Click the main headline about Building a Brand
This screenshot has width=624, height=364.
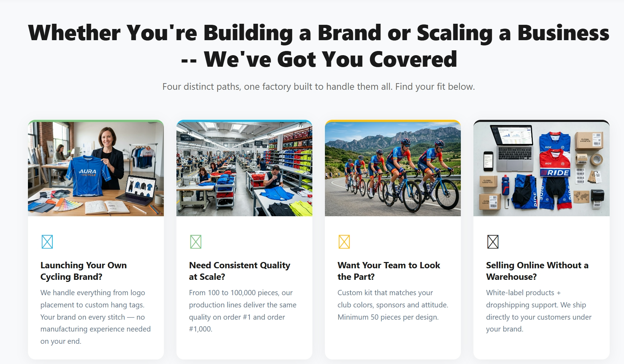click(x=319, y=46)
